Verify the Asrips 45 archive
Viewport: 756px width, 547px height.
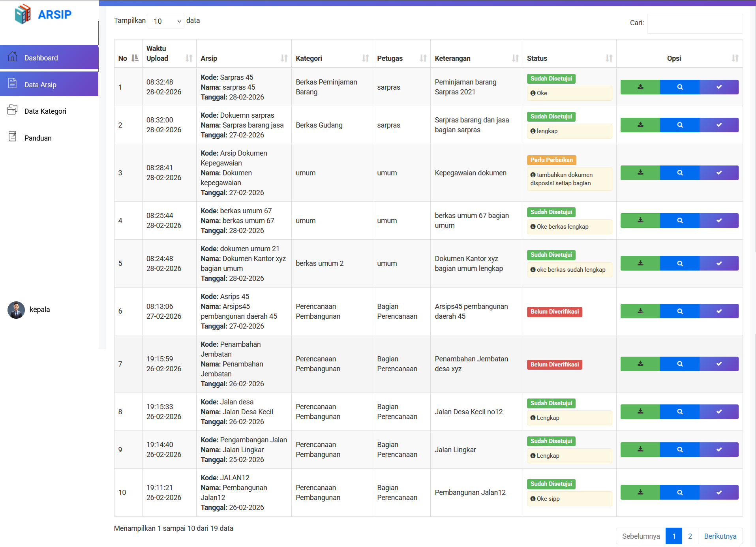(719, 311)
